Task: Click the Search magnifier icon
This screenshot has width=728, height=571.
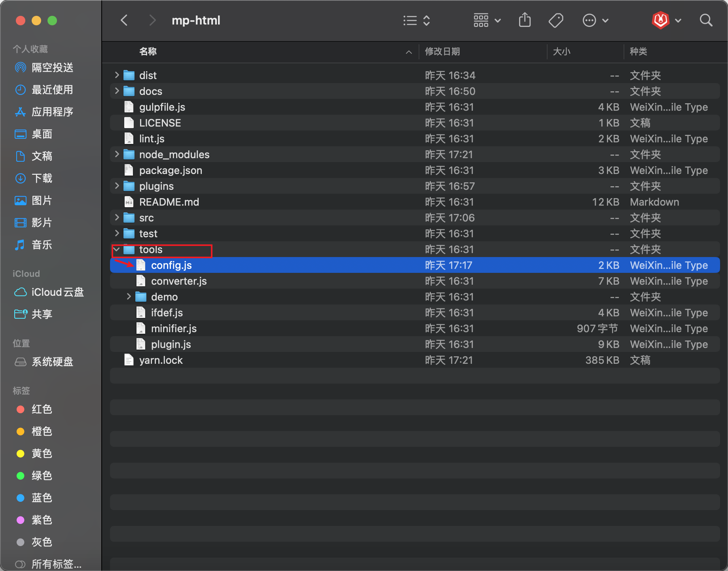Action: [706, 20]
